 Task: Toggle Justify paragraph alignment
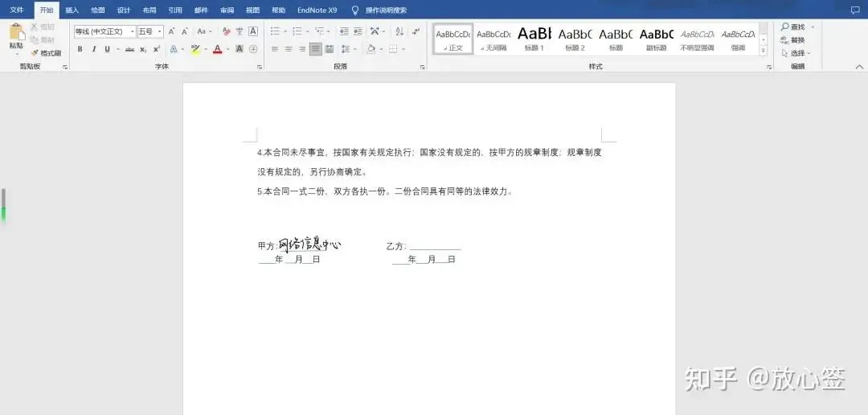(x=316, y=49)
